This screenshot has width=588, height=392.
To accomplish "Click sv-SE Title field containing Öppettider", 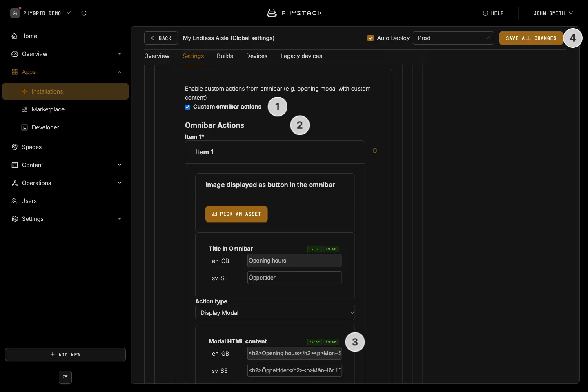I will coord(294,278).
